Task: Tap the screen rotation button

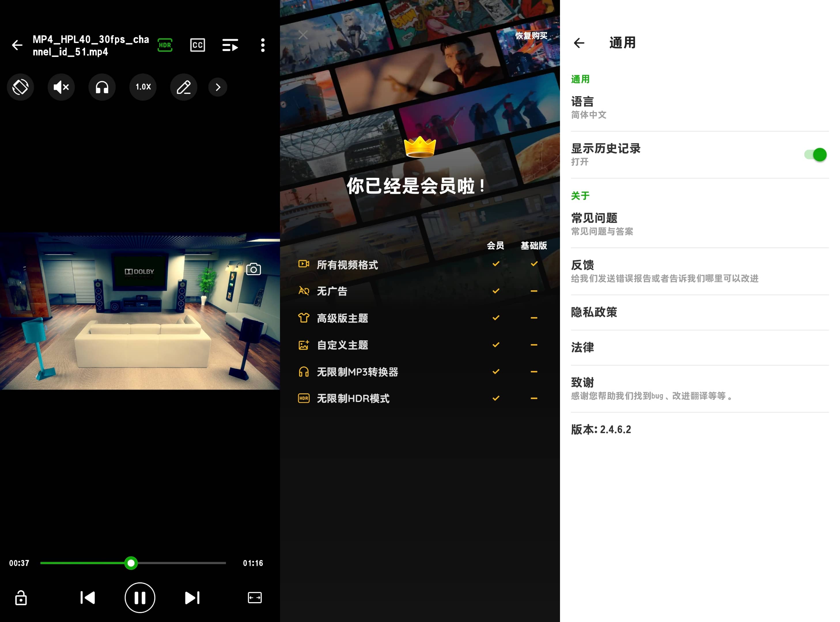Action: pyautogui.click(x=20, y=87)
